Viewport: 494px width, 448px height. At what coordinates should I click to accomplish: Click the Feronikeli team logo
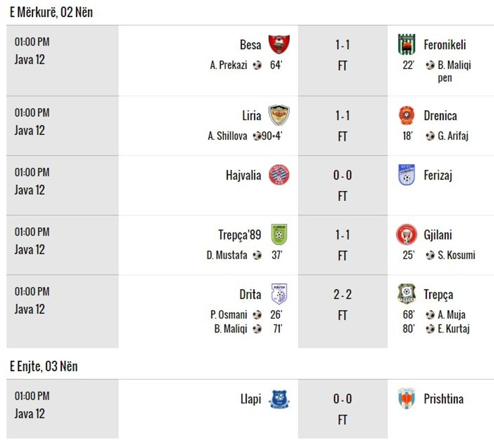coord(406,44)
